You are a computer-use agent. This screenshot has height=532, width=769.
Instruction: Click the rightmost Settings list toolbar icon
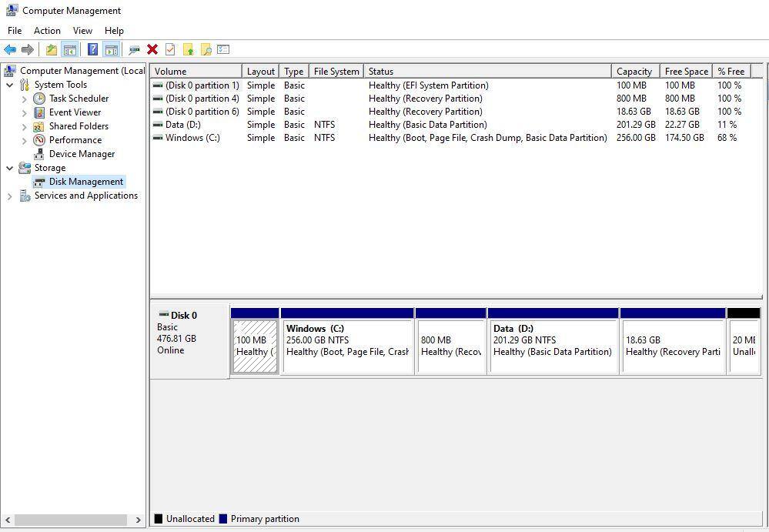pos(223,50)
